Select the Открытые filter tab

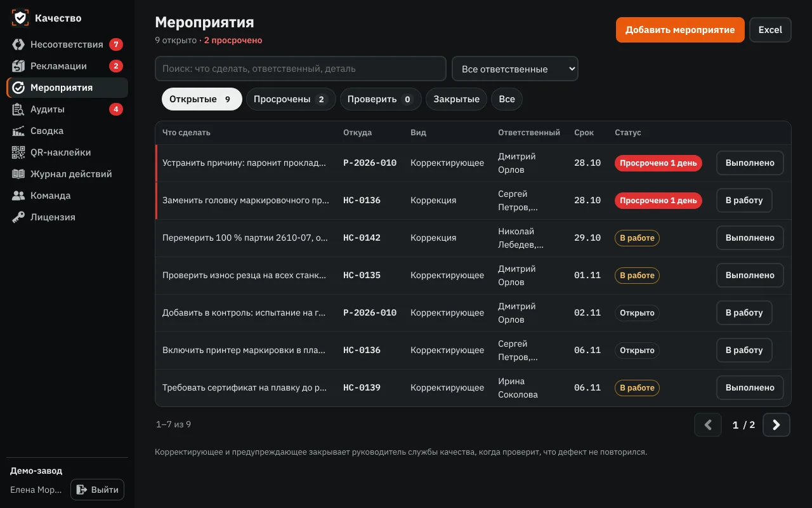[202, 99]
